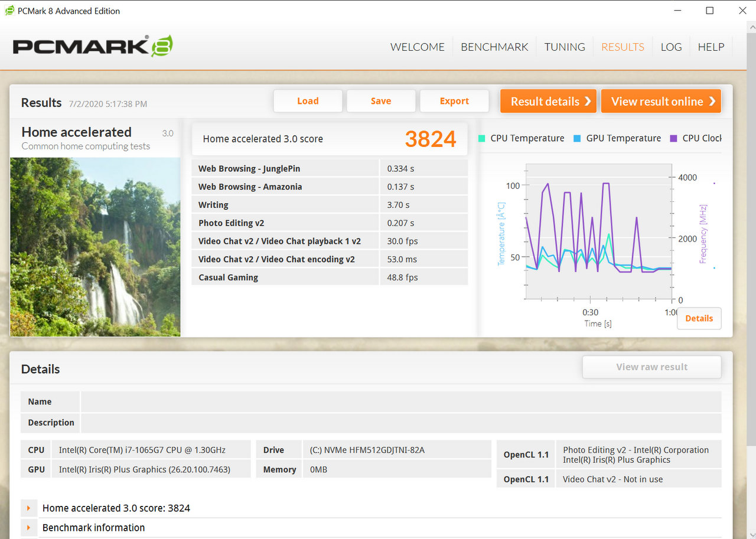Expand Home accelerated 3.0 score section

(x=28, y=508)
